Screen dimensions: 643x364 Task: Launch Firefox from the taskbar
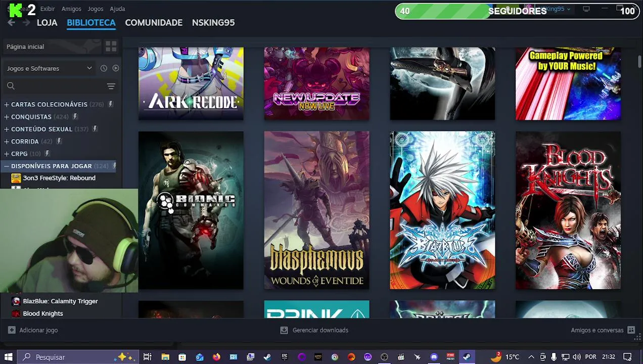click(x=216, y=357)
